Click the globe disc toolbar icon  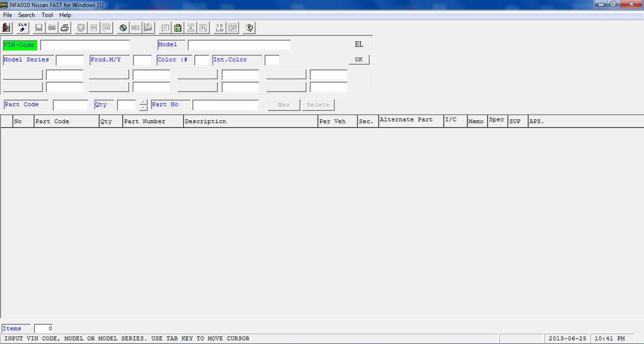click(123, 28)
